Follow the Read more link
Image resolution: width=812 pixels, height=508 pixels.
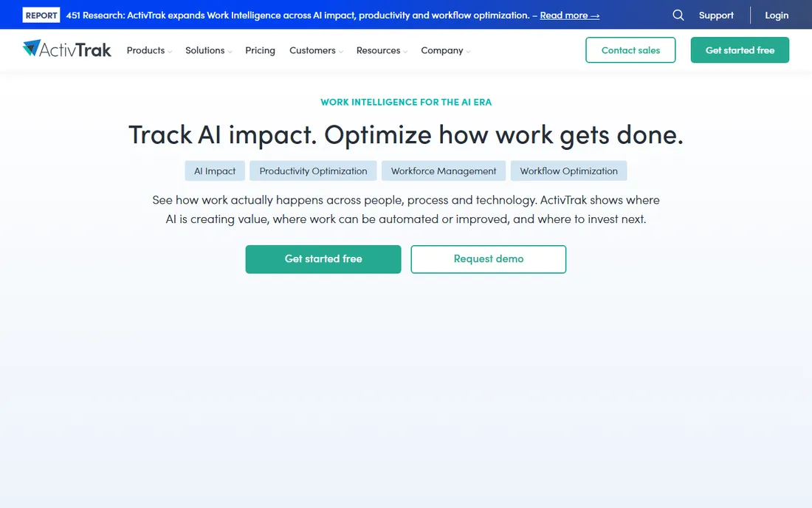point(570,16)
